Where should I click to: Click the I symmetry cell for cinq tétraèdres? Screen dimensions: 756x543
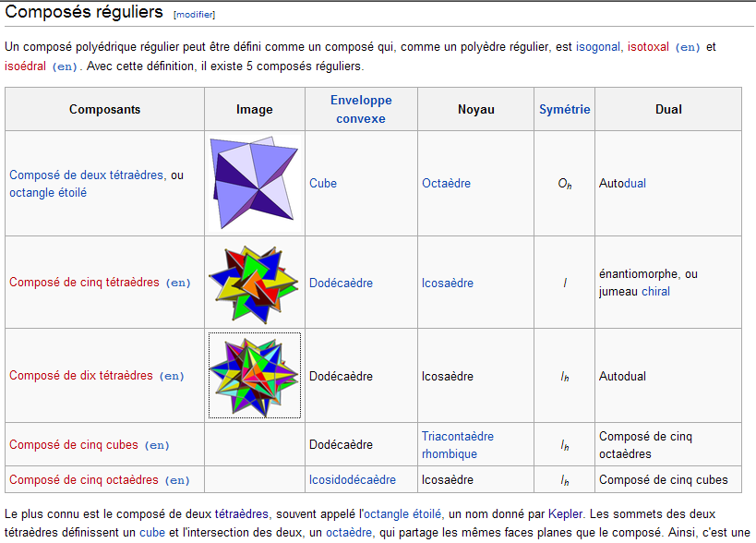pos(565,284)
